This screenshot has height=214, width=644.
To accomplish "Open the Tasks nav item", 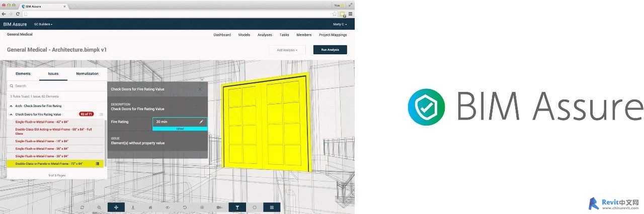I will click(x=284, y=35).
